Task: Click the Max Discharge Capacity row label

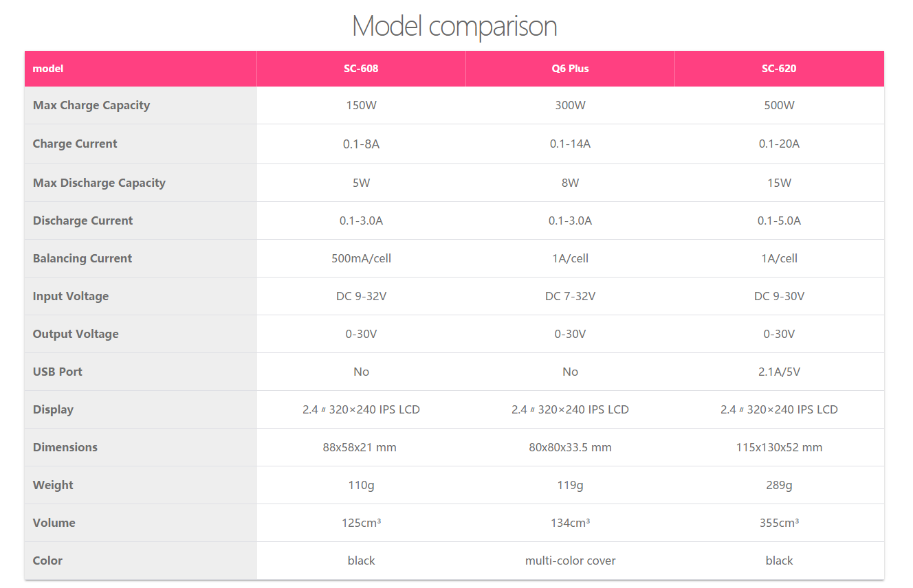Action: coord(99,183)
